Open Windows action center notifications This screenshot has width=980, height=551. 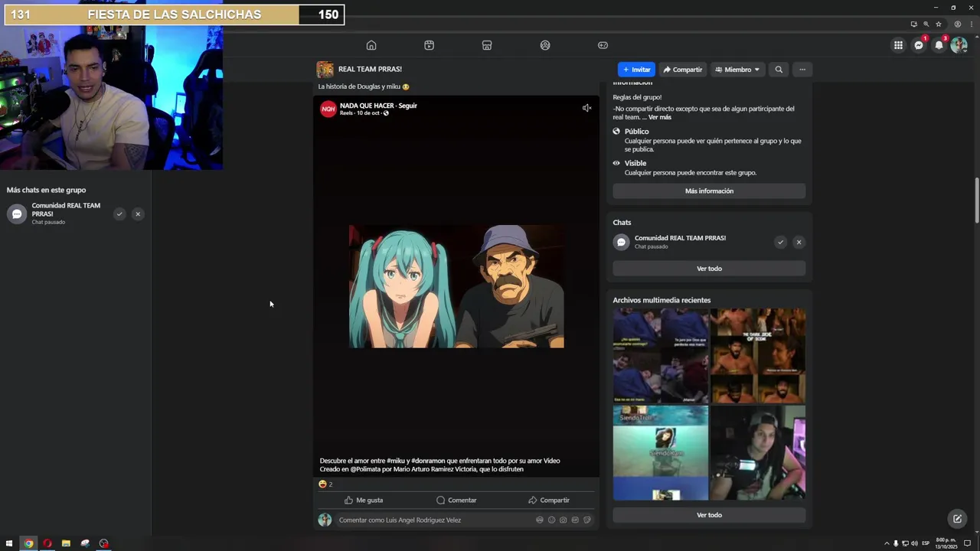point(967,543)
